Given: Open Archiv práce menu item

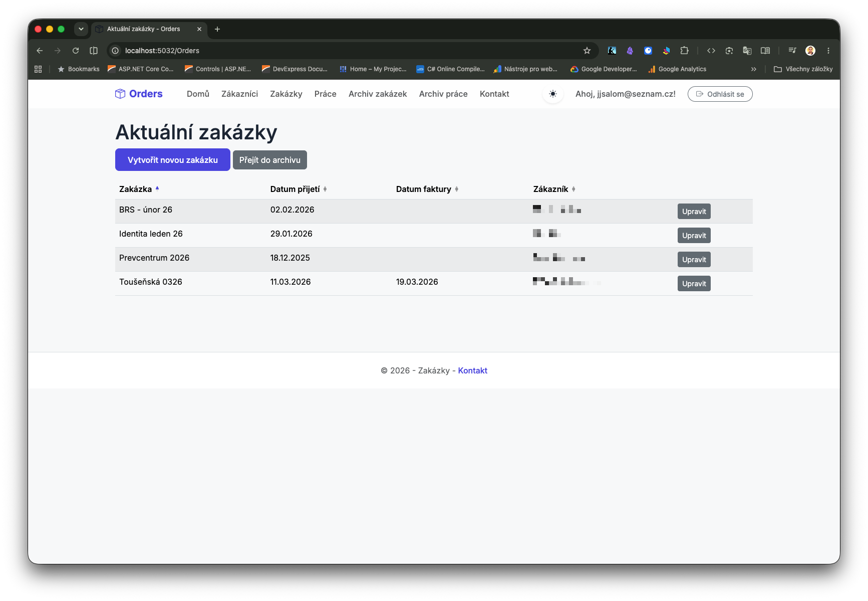Looking at the screenshot, I should tap(443, 94).
